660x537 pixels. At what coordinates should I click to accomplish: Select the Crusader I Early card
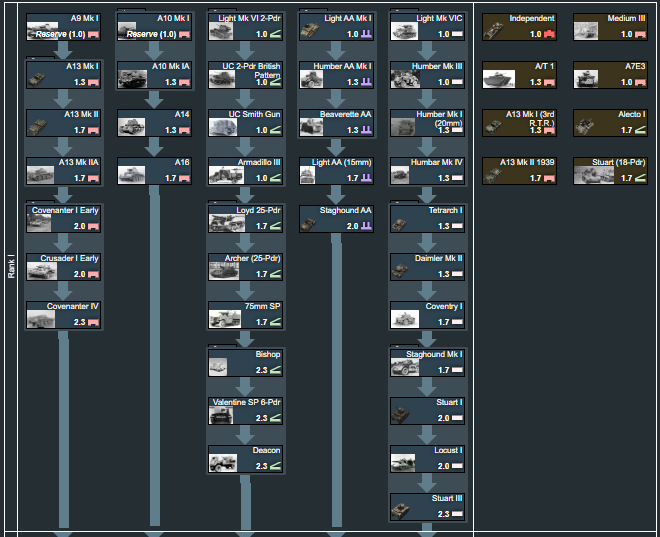[65, 266]
